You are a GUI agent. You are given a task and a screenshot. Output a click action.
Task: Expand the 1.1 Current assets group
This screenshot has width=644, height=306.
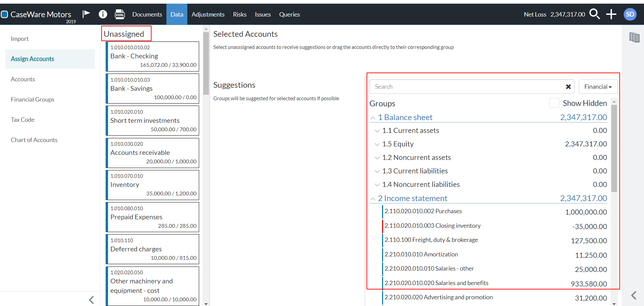coord(377,131)
